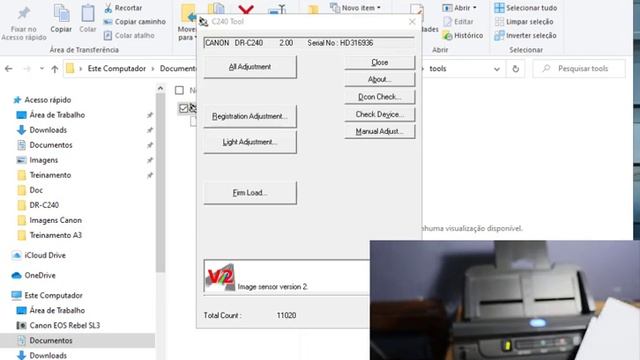Image resolution: width=640 pixels, height=360 pixels.
Task: Click Este Computador in address bar
Action: tap(117, 69)
